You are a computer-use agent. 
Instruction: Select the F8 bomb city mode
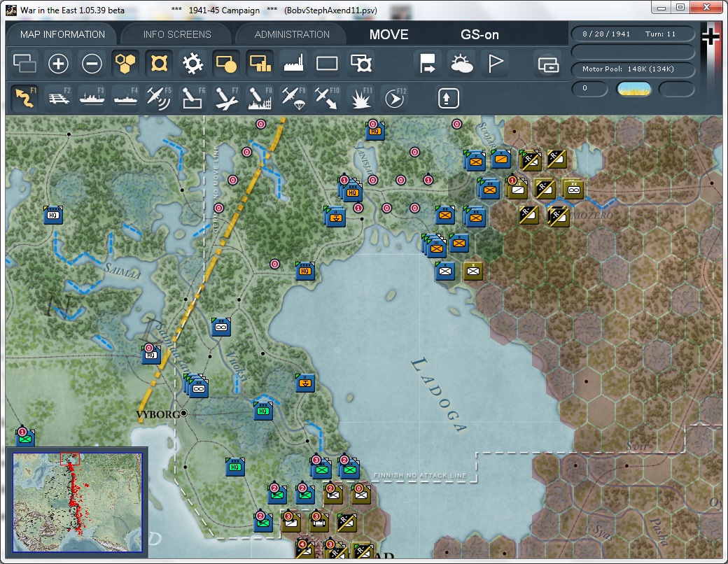pyautogui.click(x=260, y=98)
